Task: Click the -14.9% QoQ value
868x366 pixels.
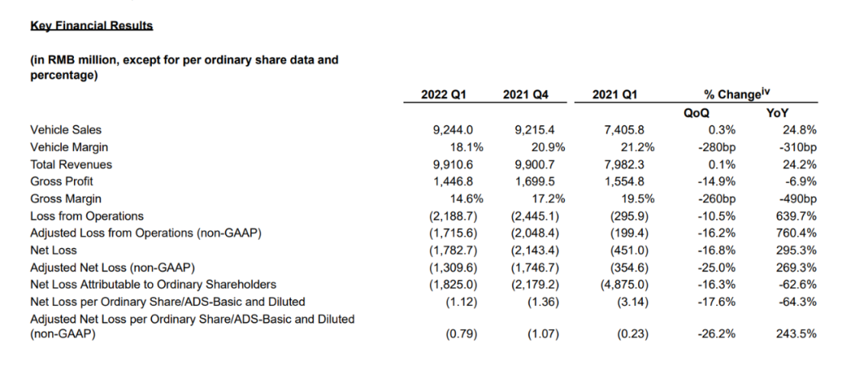Action: pyautogui.click(x=718, y=181)
